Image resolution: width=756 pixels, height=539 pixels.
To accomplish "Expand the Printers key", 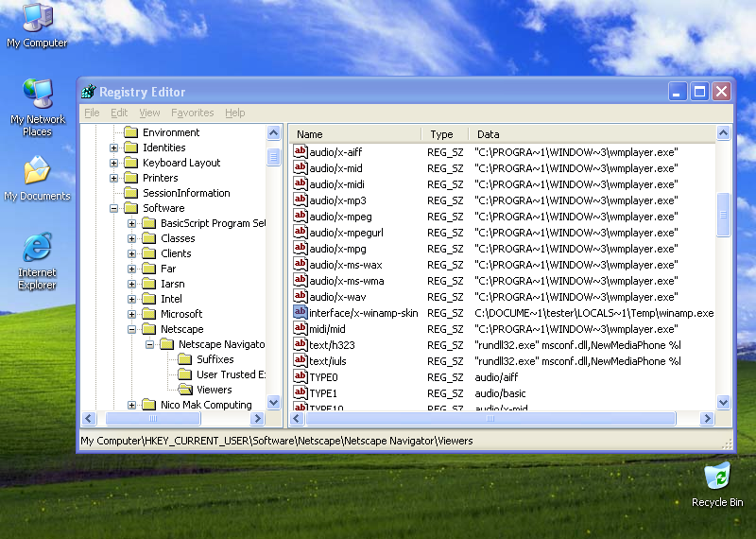I will click(113, 178).
